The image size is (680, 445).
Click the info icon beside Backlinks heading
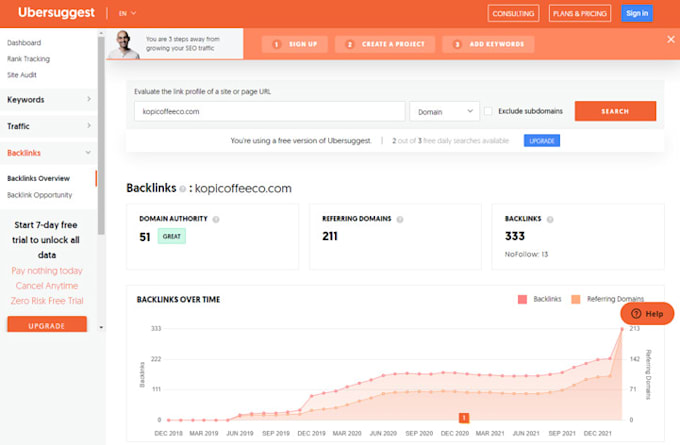coord(183,189)
